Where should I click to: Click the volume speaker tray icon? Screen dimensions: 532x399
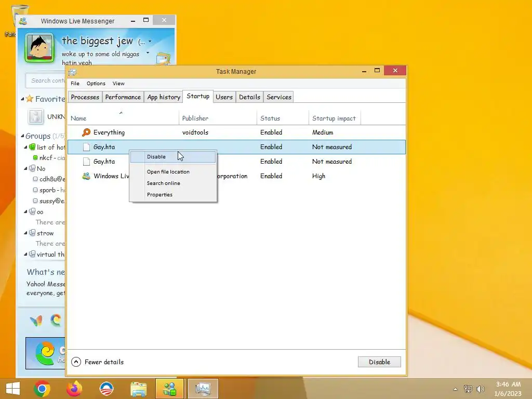point(481,389)
